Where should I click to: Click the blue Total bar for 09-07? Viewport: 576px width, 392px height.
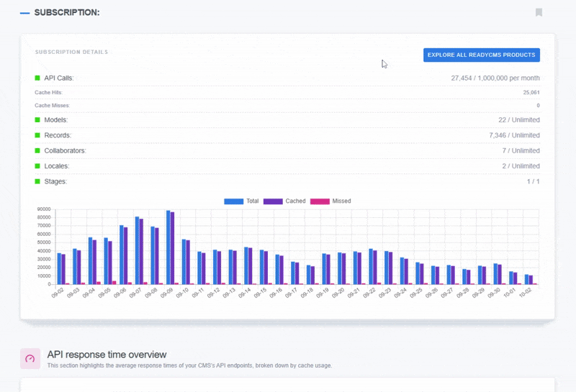138,250
